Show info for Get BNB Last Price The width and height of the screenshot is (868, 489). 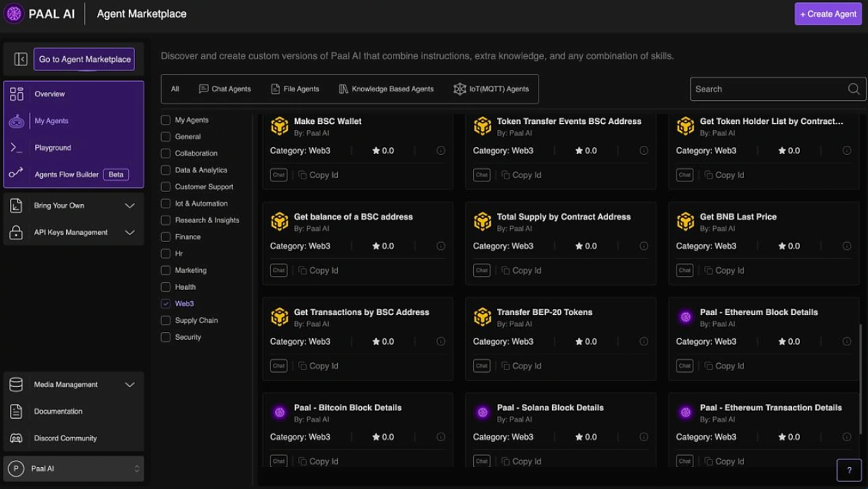click(846, 246)
